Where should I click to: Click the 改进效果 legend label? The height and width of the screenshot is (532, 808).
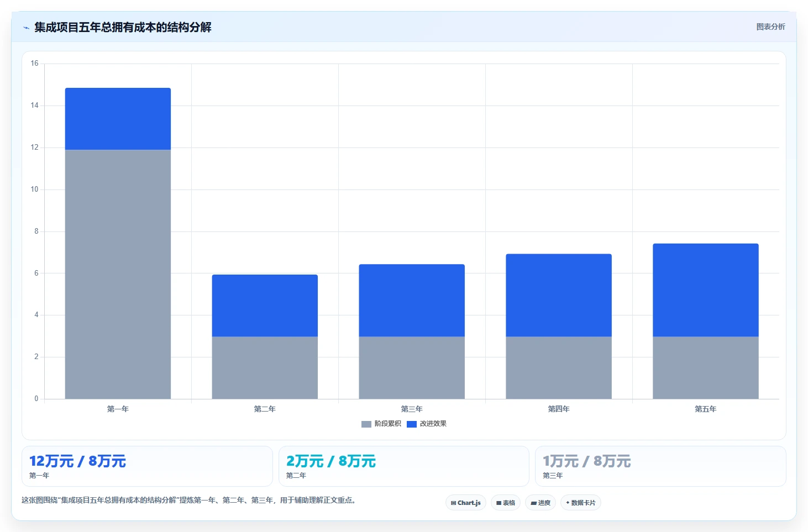click(x=433, y=424)
